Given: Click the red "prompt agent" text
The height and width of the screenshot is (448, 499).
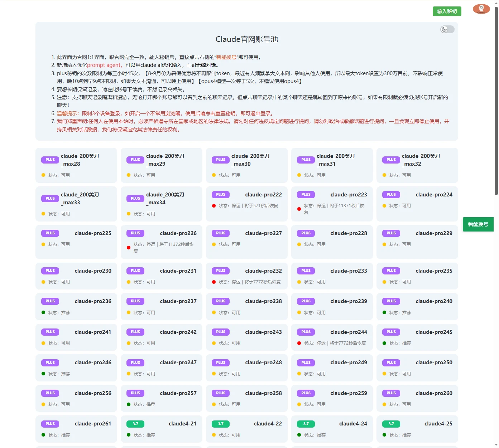Looking at the screenshot, I should pyautogui.click(x=104, y=65).
